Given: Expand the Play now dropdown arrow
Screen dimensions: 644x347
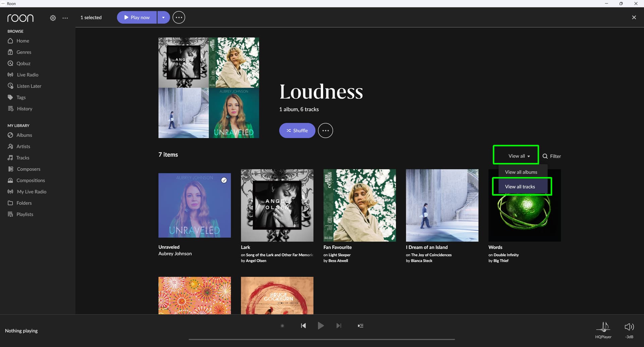Looking at the screenshot, I should 163,17.
